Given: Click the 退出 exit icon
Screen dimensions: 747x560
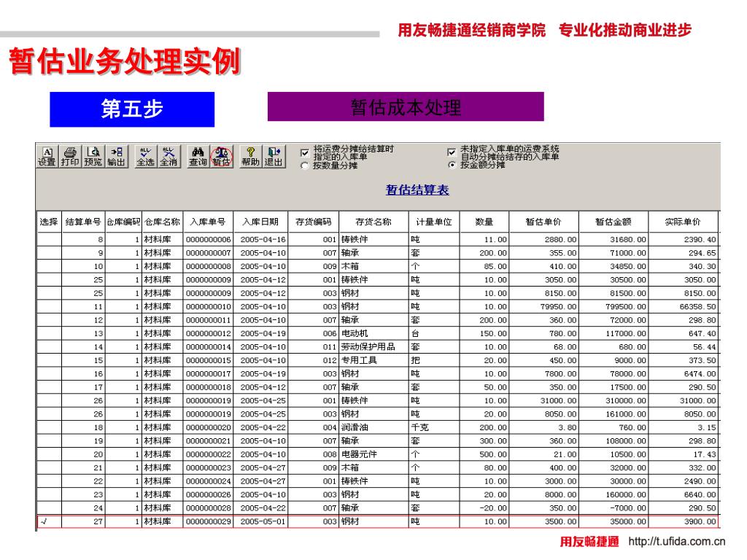Looking at the screenshot, I should (274, 156).
